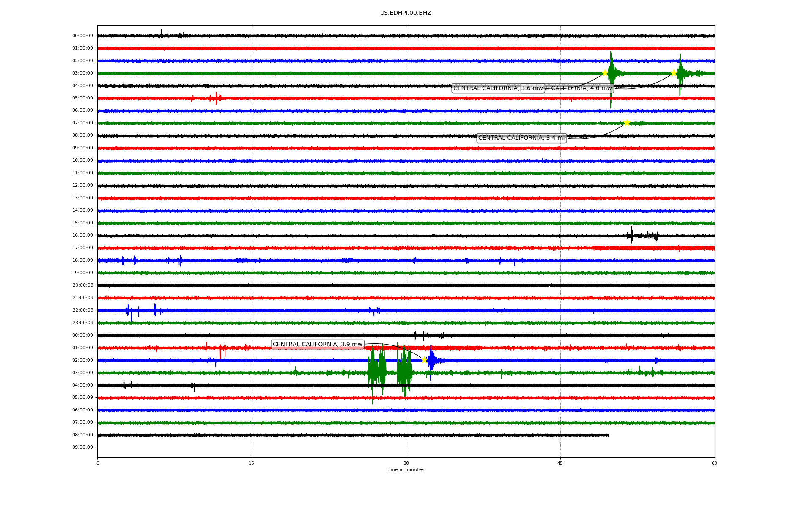Click the 22:00:09 time label
This screenshot has width=812, height=508.
click(82, 310)
